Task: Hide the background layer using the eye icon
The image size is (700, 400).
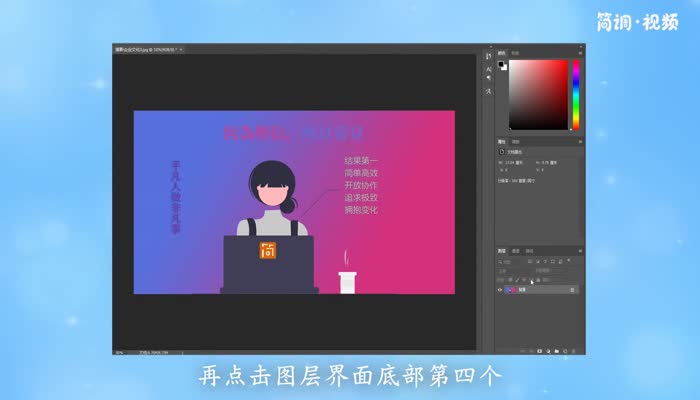Action: [x=501, y=289]
